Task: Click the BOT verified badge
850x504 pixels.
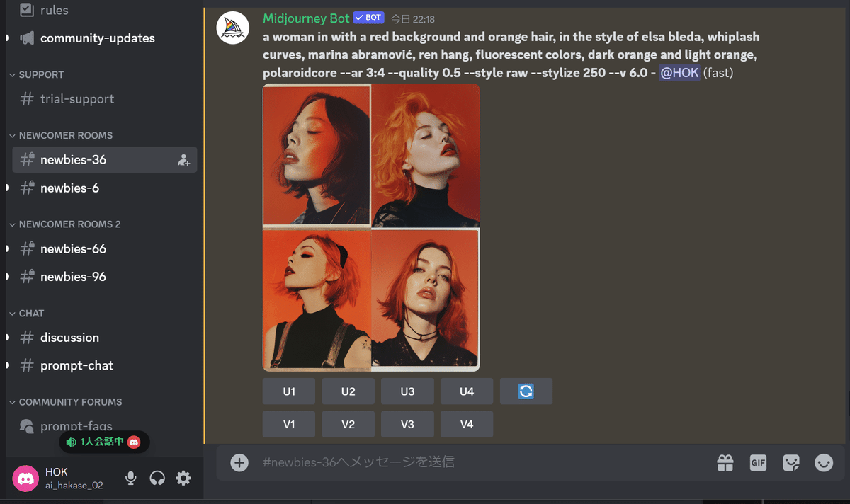Action: (x=368, y=18)
